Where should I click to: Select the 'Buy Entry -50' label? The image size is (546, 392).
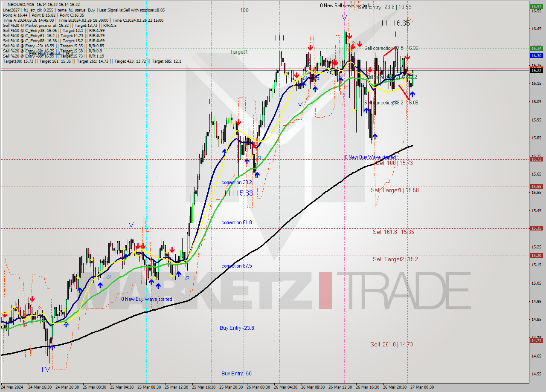tap(236, 374)
